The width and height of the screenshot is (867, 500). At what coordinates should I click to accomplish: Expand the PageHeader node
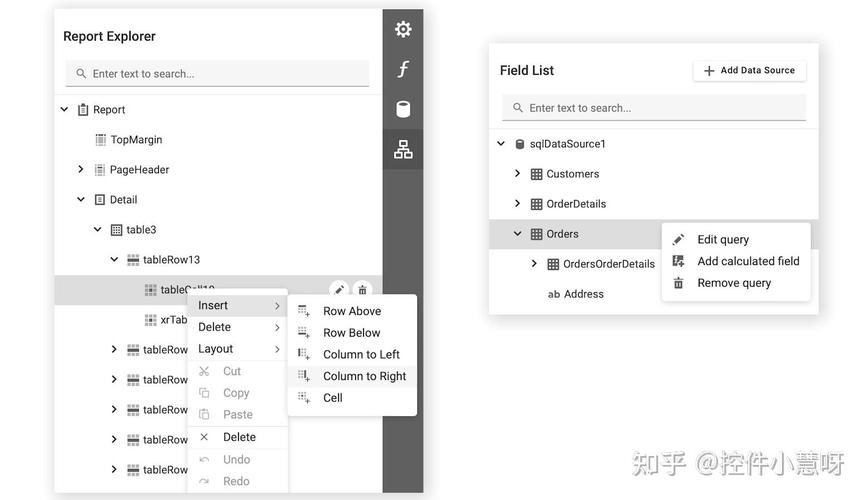[x=81, y=169]
